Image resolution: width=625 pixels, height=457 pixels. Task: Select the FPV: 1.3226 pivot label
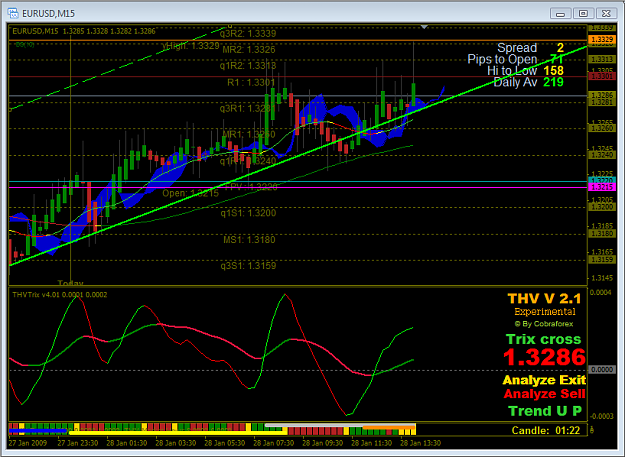pyautogui.click(x=251, y=187)
